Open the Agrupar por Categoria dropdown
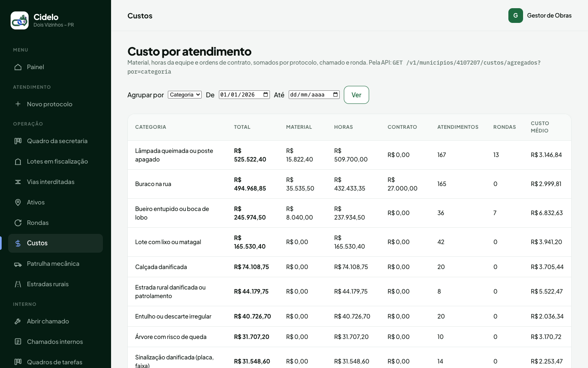This screenshot has height=368, width=588. [x=185, y=95]
